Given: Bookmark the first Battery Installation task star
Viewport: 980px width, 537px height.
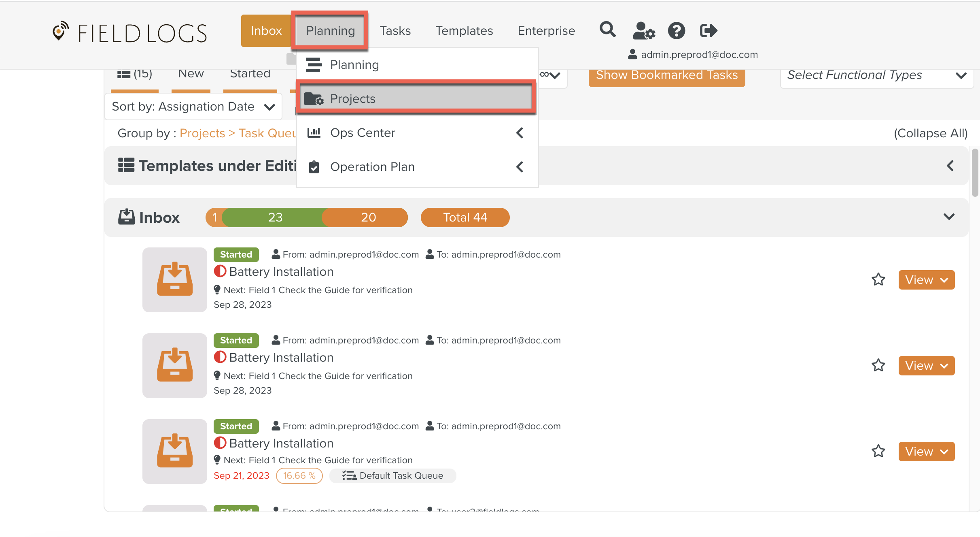Looking at the screenshot, I should 878,280.
